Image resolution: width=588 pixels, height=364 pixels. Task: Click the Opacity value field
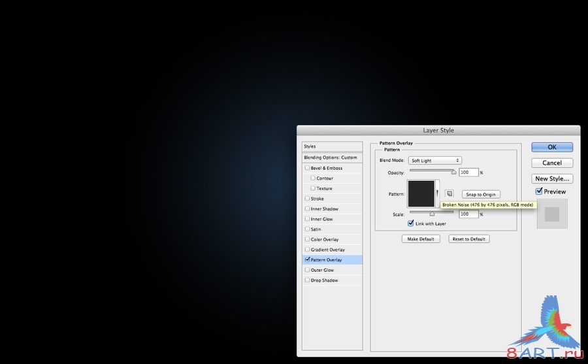(468, 173)
